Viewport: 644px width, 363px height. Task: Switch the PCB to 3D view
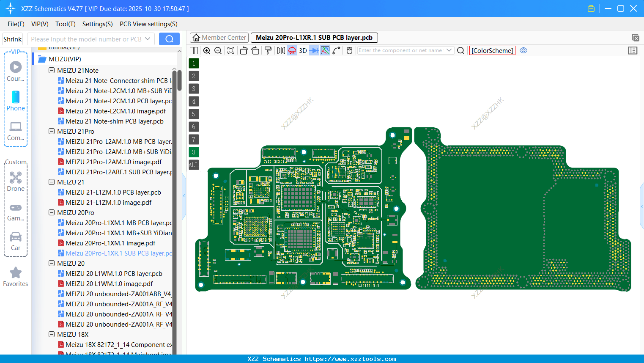tap(302, 50)
